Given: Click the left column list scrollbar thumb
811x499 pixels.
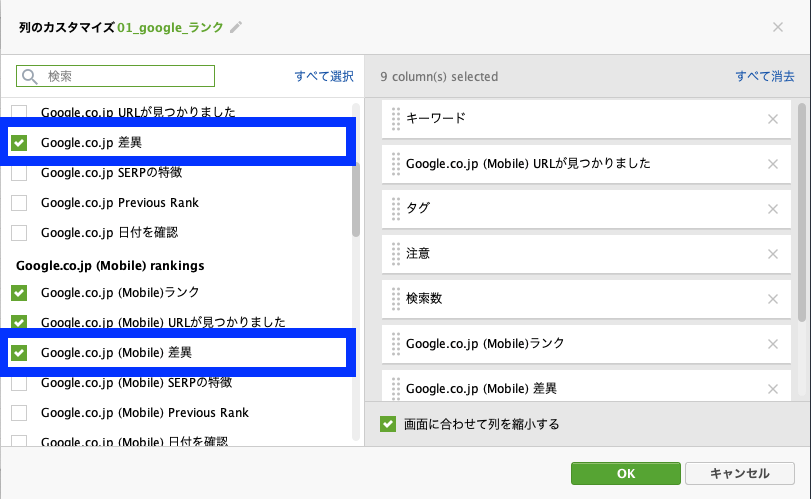Looking at the screenshot, I should tap(356, 199).
